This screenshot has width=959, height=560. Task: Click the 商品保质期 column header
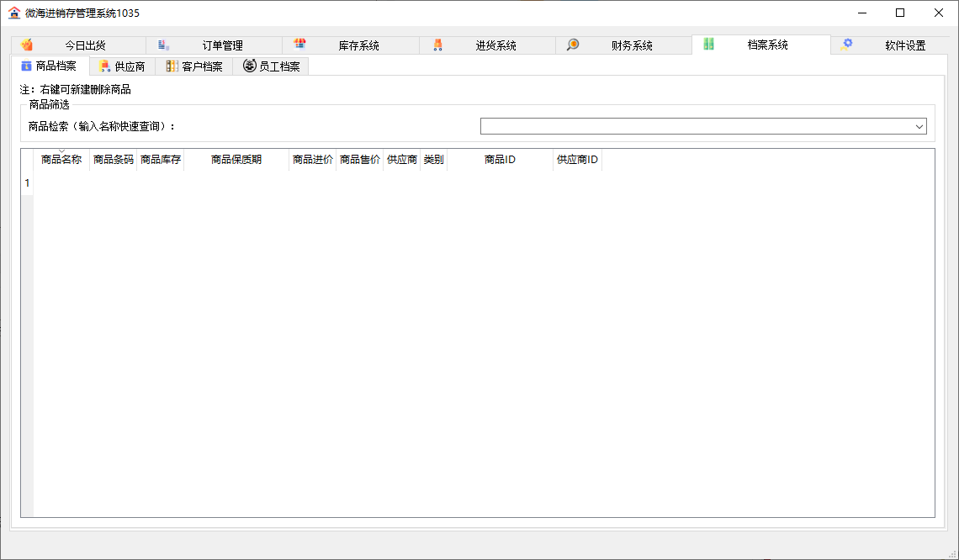click(x=236, y=160)
